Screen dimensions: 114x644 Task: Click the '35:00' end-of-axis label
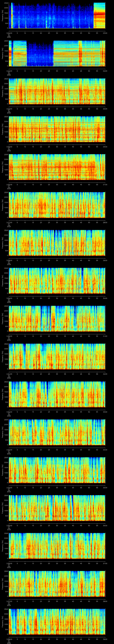105,487
